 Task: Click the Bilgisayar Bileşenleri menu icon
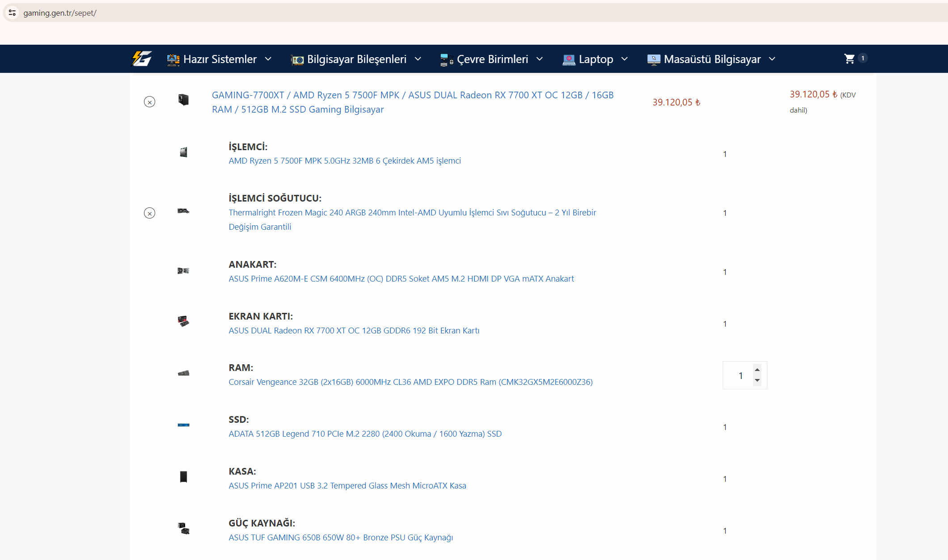297,59
